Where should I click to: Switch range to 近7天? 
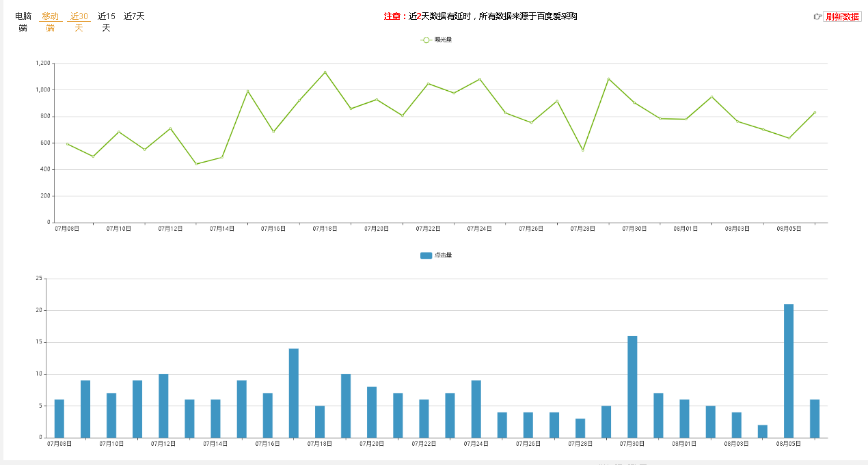134,16
